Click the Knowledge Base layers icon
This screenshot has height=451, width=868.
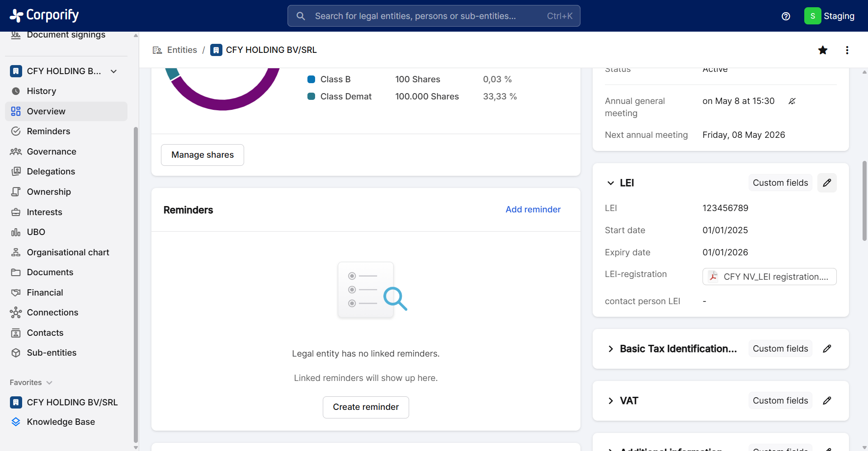pos(16,422)
